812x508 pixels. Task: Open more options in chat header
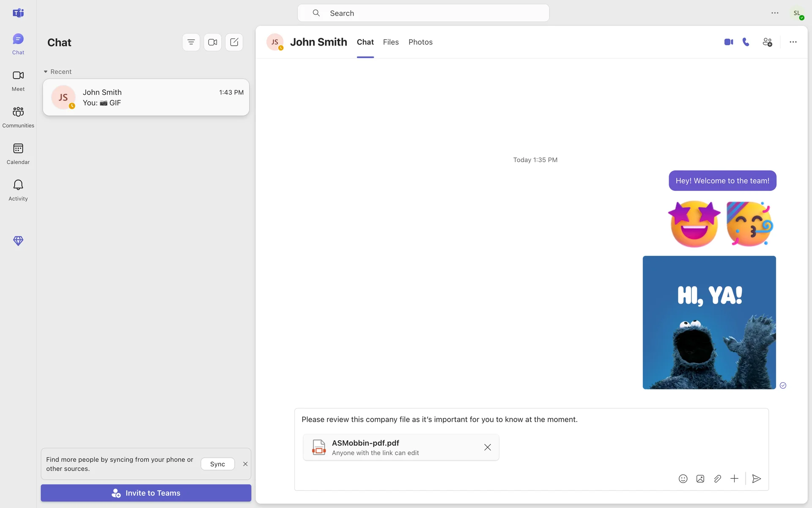793,42
